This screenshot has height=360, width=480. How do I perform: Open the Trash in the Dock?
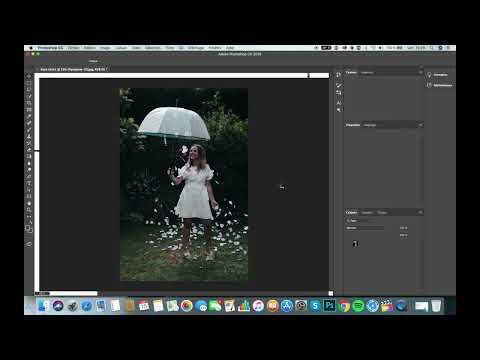click(x=436, y=305)
